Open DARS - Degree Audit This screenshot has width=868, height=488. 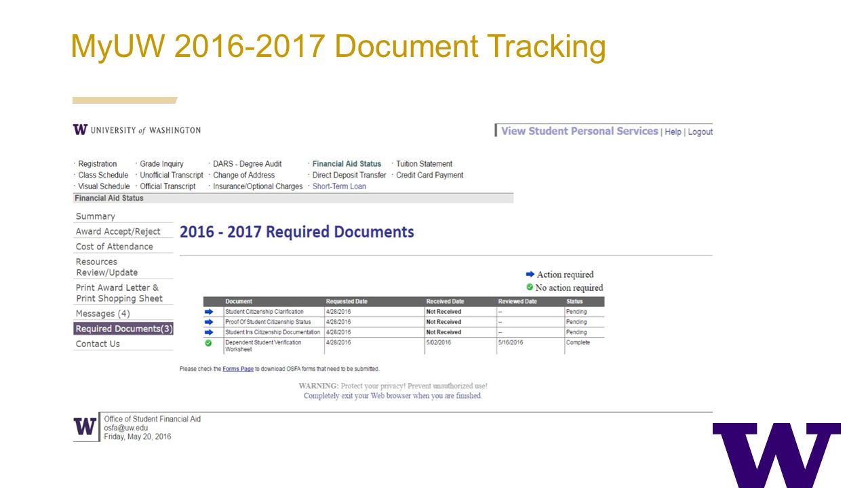(247, 164)
